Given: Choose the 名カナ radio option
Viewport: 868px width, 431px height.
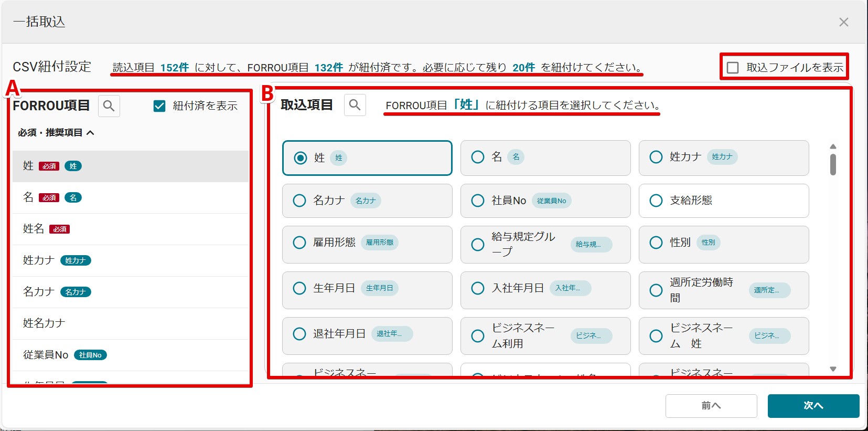Looking at the screenshot, I should pos(299,201).
